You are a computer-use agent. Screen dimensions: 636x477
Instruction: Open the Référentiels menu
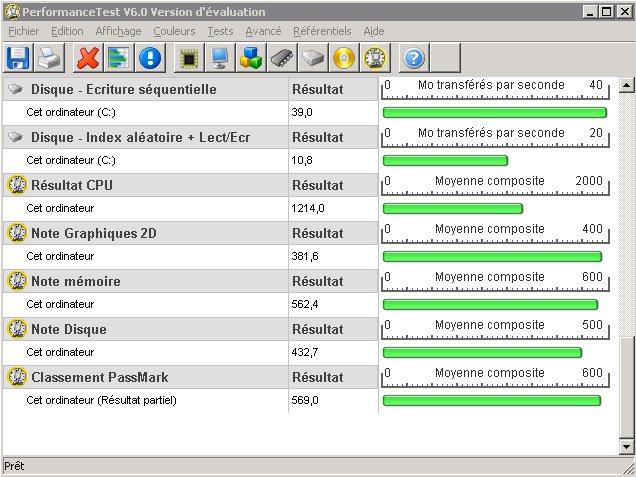[322, 31]
